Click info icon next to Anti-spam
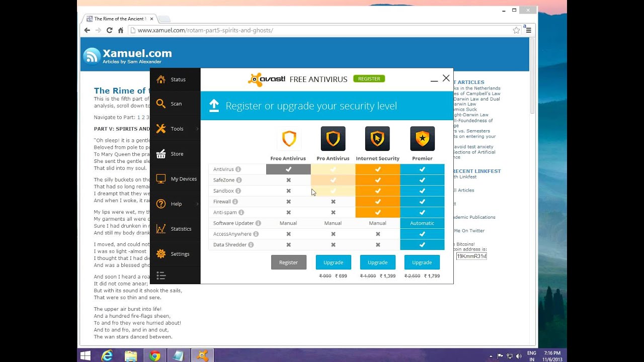This screenshot has width=644, height=362. click(242, 212)
